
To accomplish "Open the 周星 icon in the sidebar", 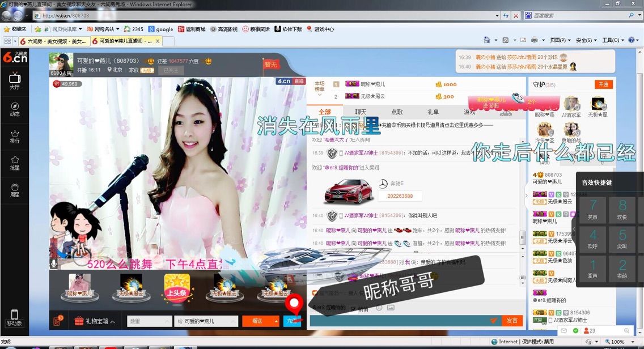I will 15,190.
